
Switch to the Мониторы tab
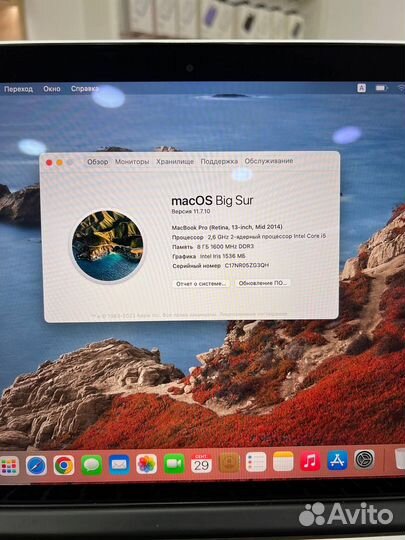click(x=132, y=162)
